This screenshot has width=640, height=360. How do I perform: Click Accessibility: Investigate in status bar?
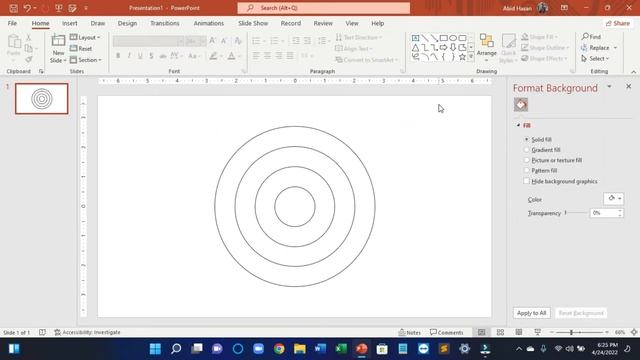[x=87, y=332]
